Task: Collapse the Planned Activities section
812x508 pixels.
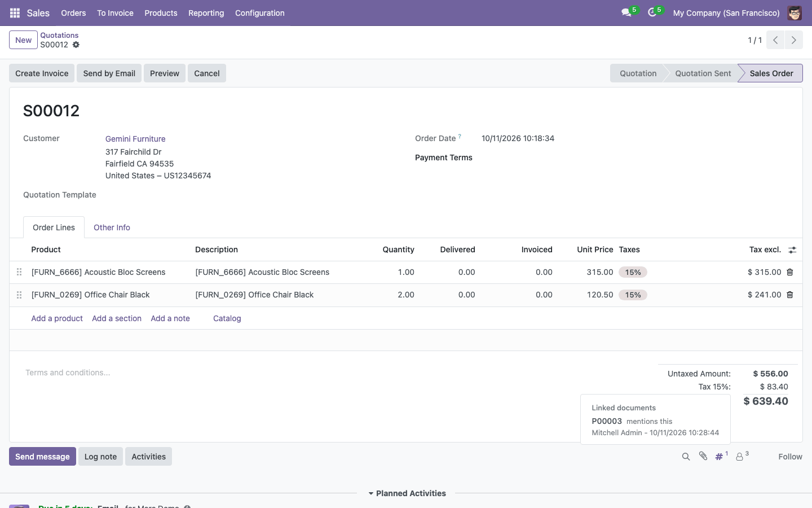Action: (407, 493)
